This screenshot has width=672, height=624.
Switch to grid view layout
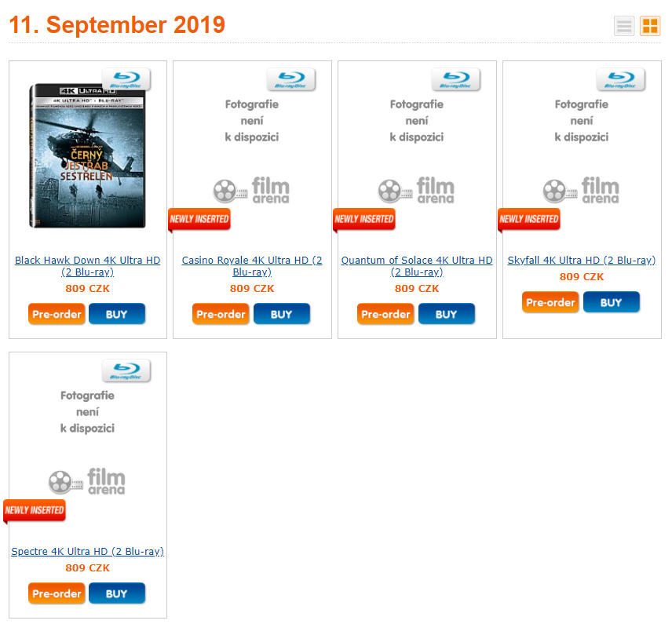coord(650,26)
